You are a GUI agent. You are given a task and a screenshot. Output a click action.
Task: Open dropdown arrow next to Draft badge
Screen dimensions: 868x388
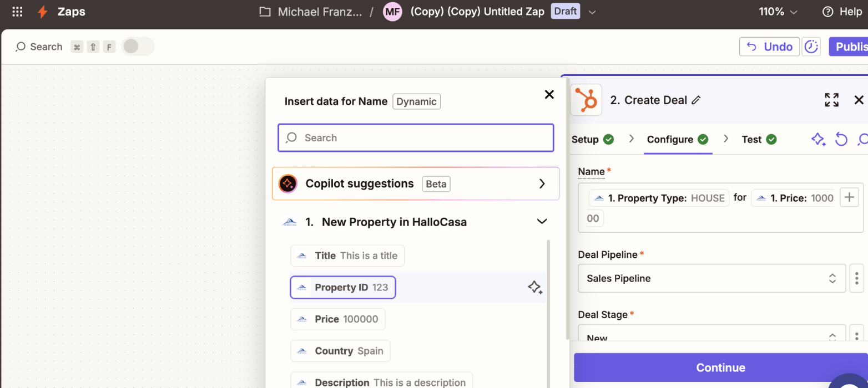coord(592,12)
